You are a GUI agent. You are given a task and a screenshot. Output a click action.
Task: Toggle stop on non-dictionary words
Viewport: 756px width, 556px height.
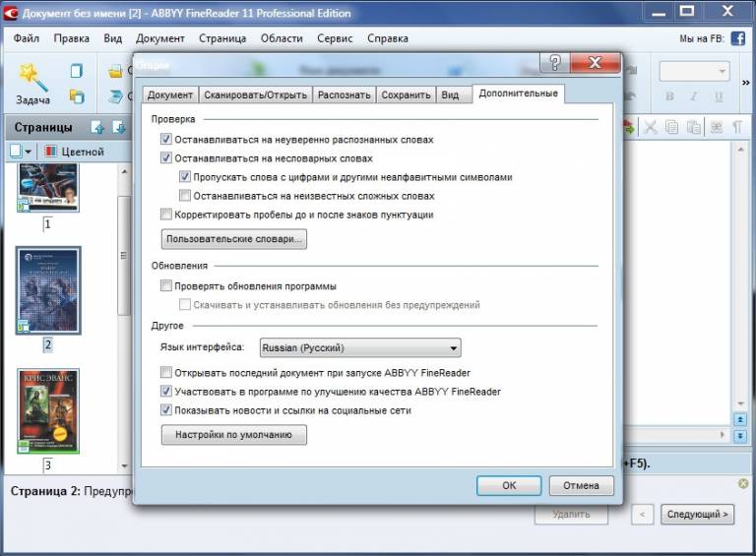coord(165,158)
